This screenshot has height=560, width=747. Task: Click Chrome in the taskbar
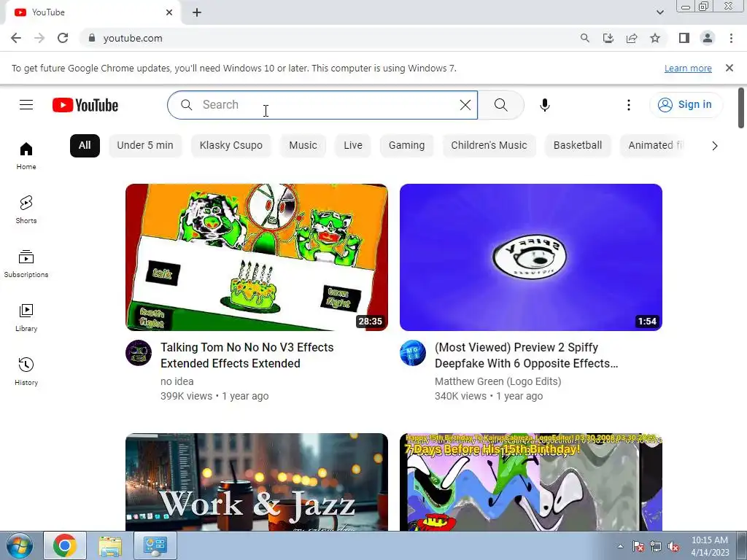pos(65,545)
